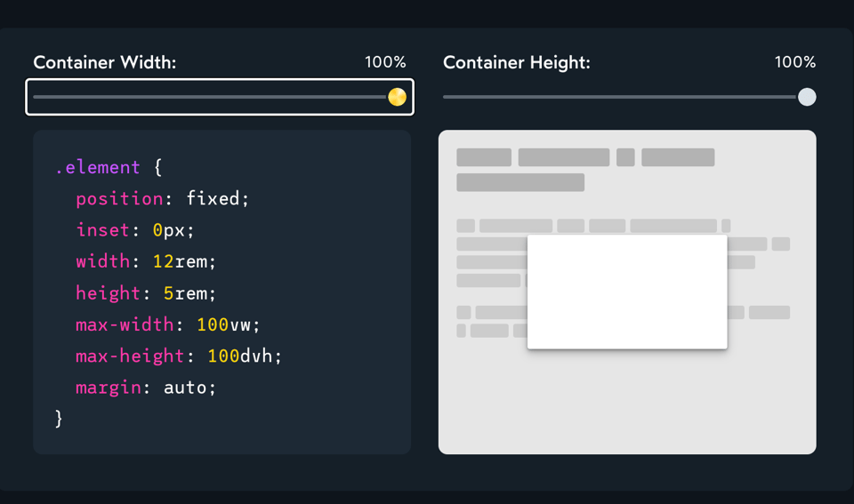Click the 'width: 12rem;' code line
This screenshot has height=504, width=854.
point(146,262)
